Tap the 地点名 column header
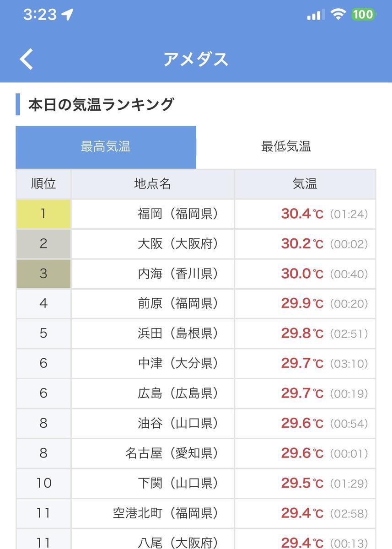The image size is (392, 549). tap(152, 184)
